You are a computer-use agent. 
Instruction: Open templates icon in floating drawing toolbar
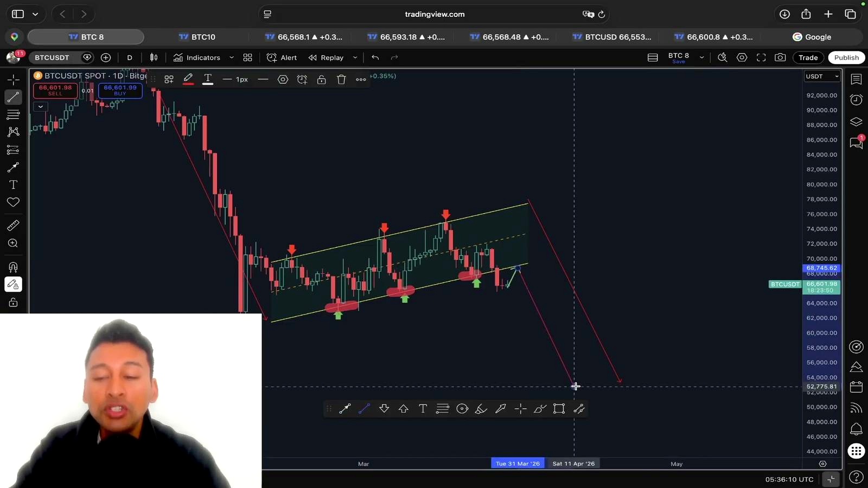pyautogui.click(x=169, y=79)
